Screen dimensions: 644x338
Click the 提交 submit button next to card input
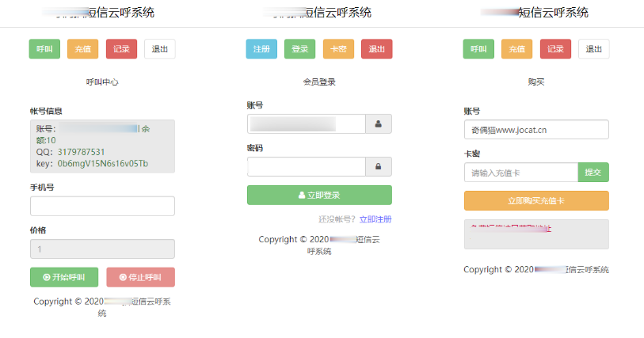click(593, 173)
